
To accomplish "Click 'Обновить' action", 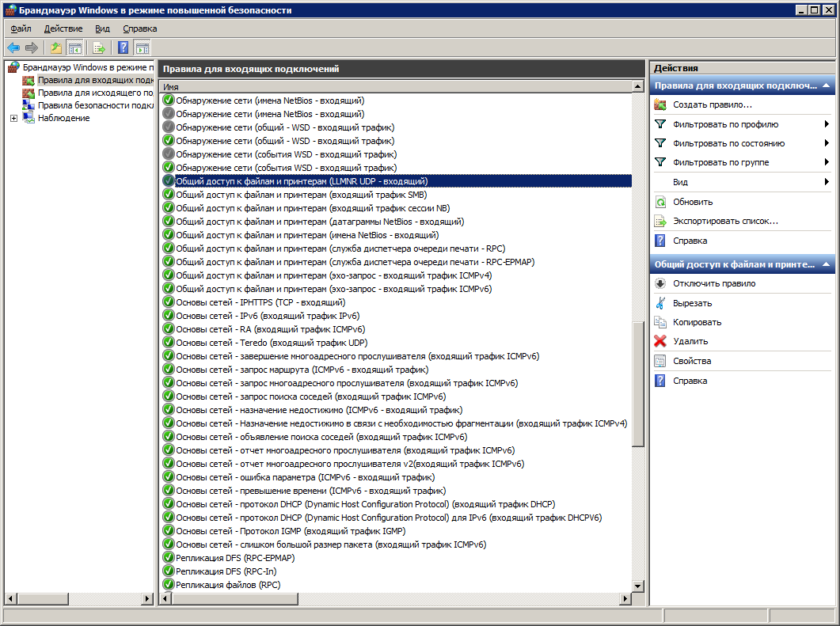I will click(693, 202).
